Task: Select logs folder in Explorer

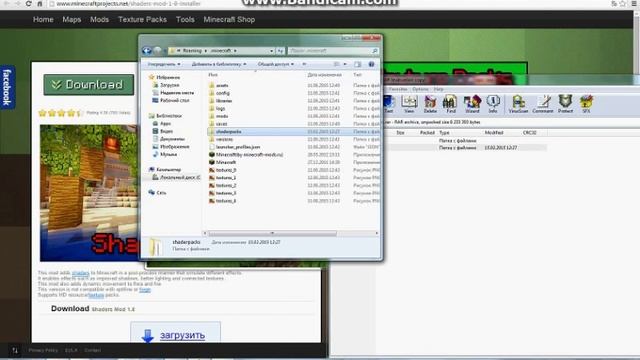Action: pos(220,109)
